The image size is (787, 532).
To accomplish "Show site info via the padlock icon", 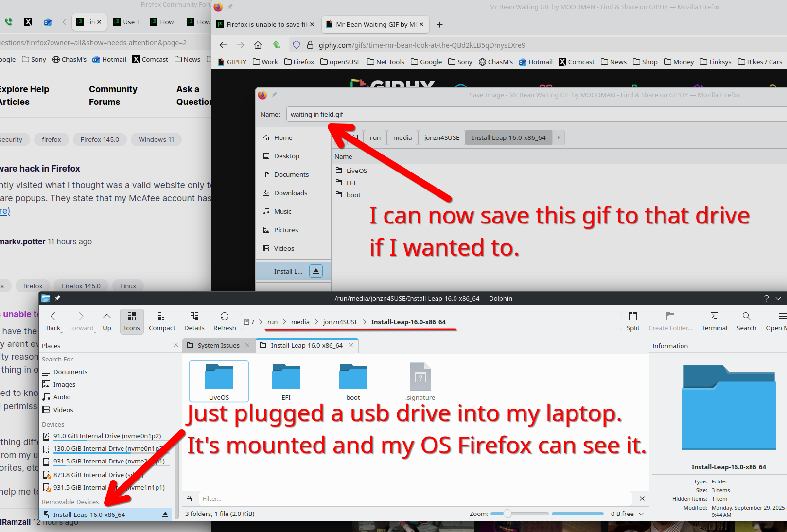I will 310,45.
